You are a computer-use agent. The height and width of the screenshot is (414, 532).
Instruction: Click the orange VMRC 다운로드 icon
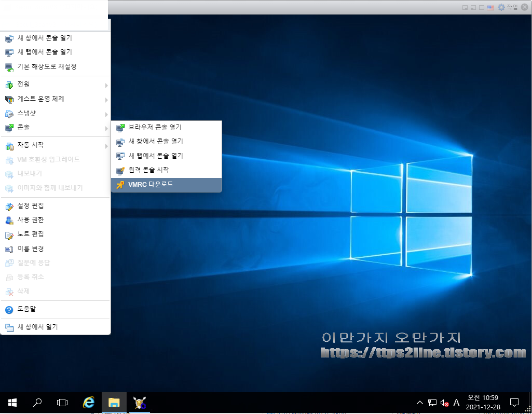coord(120,185)
